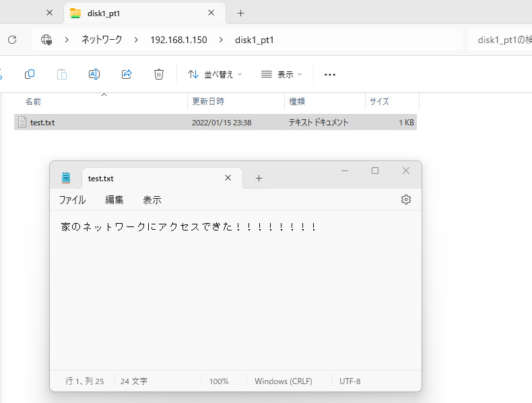
Task: Close the test.txt tab in Notepad
Action: (x=228, y=178)
